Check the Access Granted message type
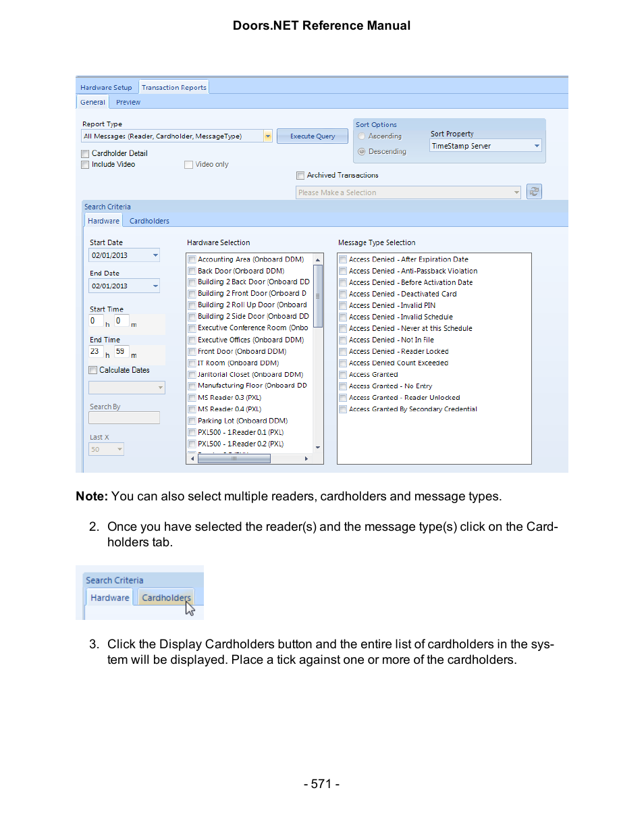The height and width of the screenshot is (834, 644). click(343, 375)
